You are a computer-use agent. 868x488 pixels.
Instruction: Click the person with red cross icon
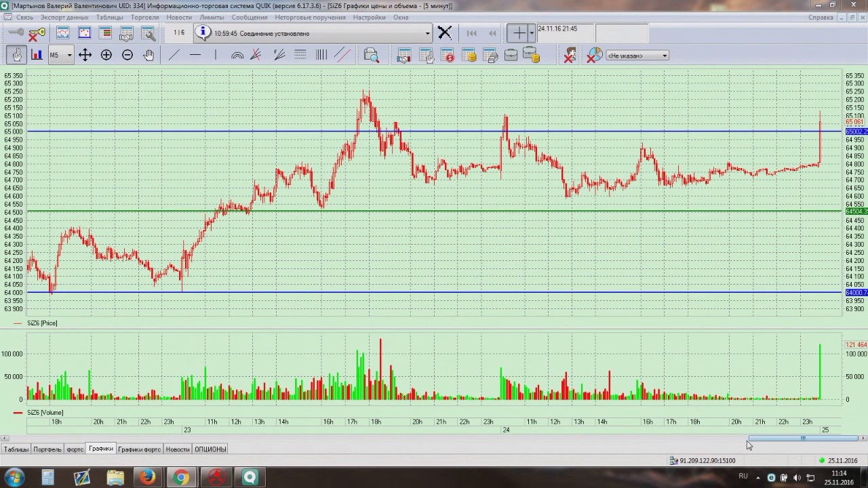(570, 56)
